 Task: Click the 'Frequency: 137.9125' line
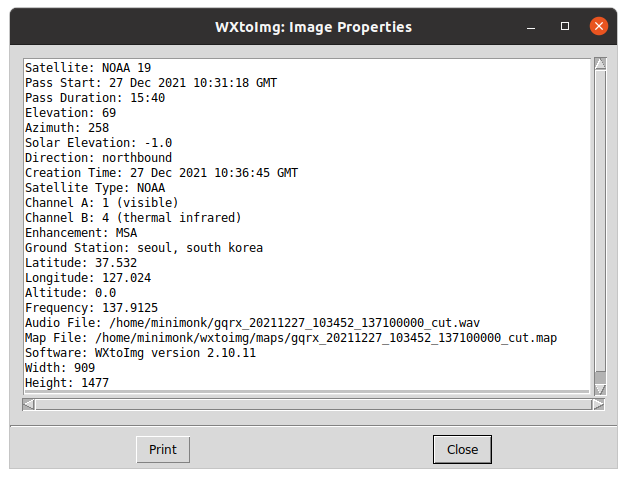coord(92,308)
